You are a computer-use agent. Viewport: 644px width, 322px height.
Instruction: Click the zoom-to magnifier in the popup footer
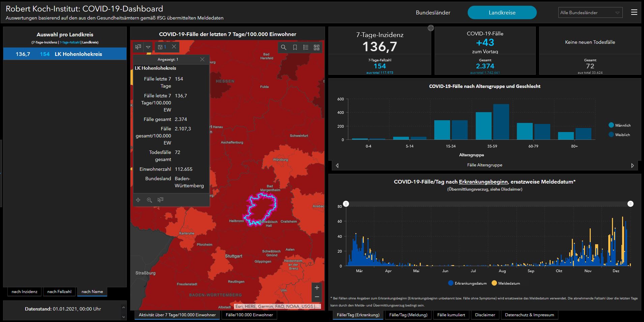[149, 200]
